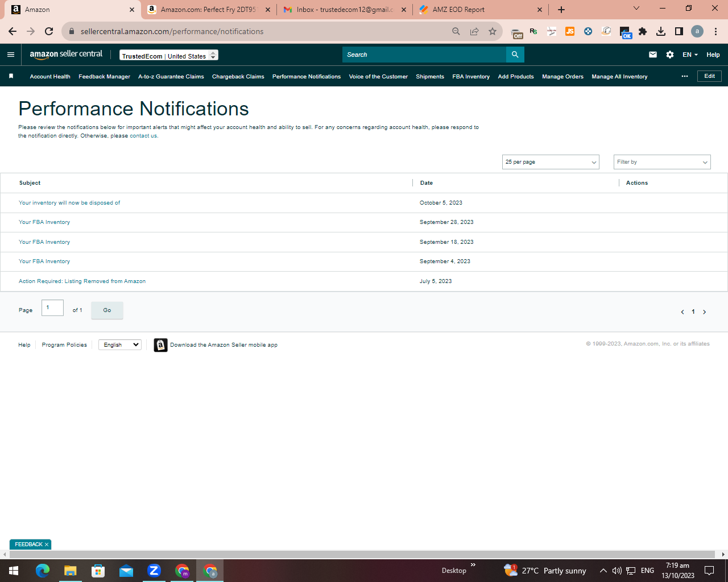The image size is (728, 582).
Task: Open Zoom from the taskbar
Action: tap(154, 571)
